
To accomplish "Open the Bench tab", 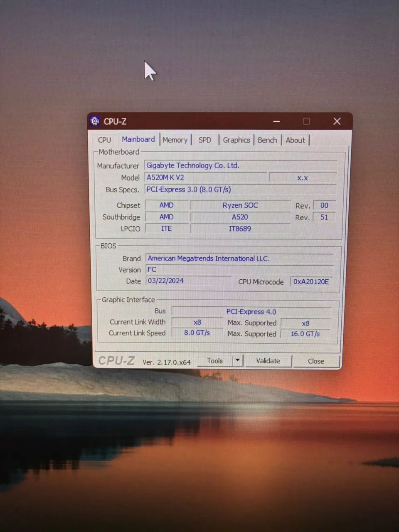I will tap(267, 140).
